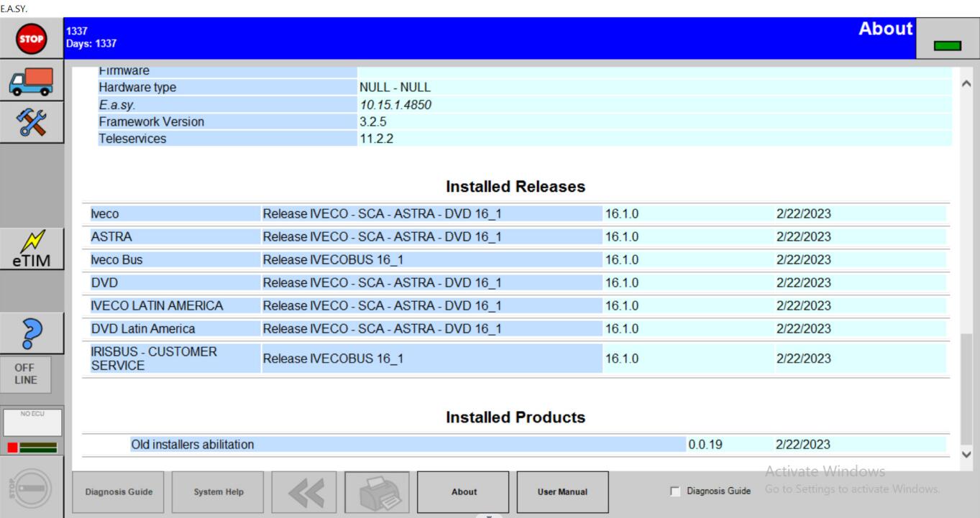Click the Hardware type label

pos(137,88)
